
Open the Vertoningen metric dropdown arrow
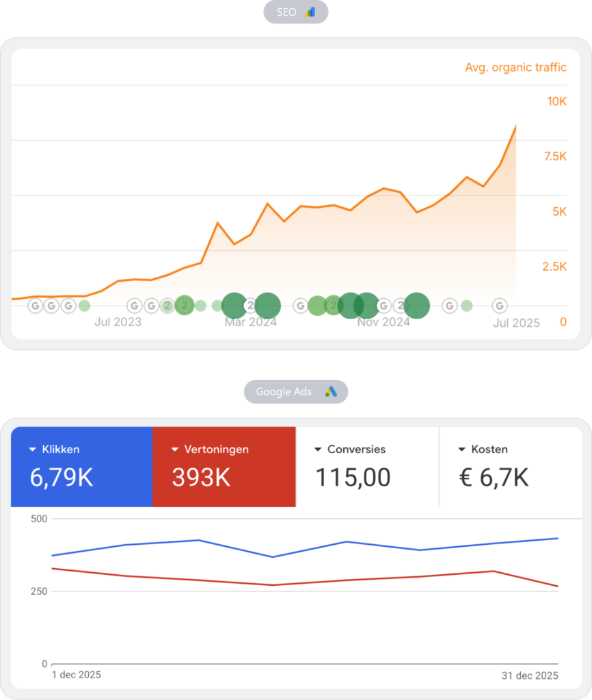point(175,450)
